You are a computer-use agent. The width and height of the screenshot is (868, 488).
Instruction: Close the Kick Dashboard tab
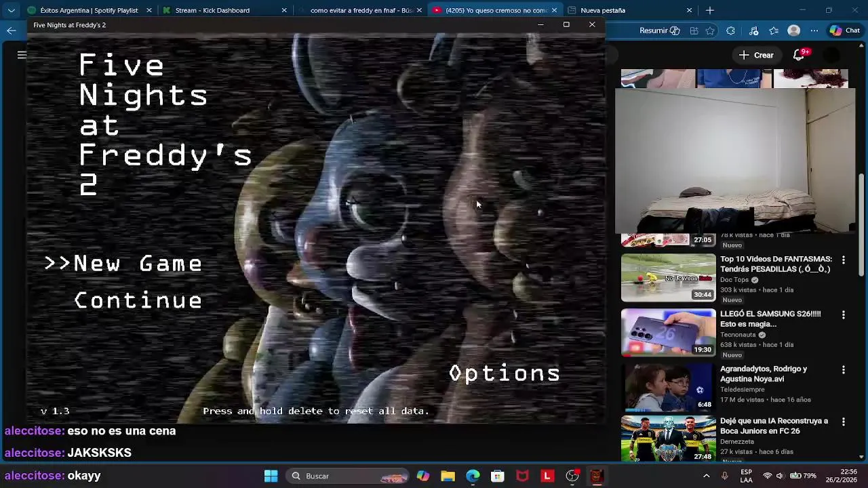pyautogui.click(x=284, y=10)
